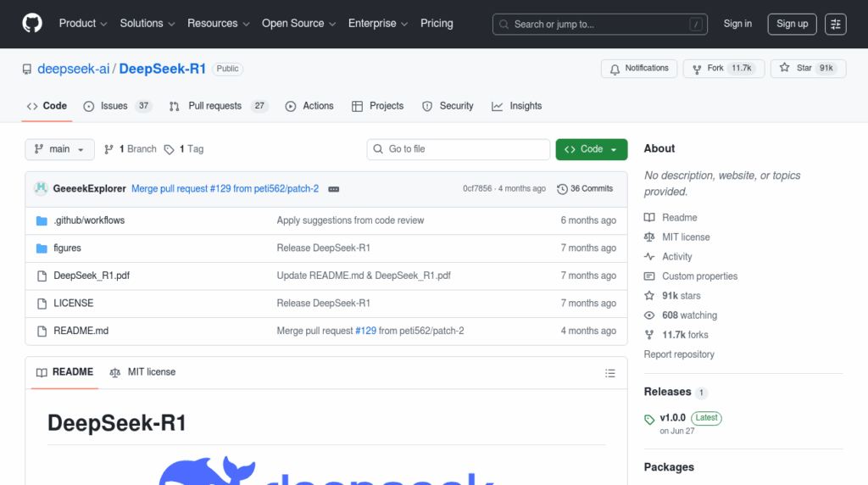Expand the Enterprise menu
The height and width of the screenshot is (485, 868).
point(378,23)
